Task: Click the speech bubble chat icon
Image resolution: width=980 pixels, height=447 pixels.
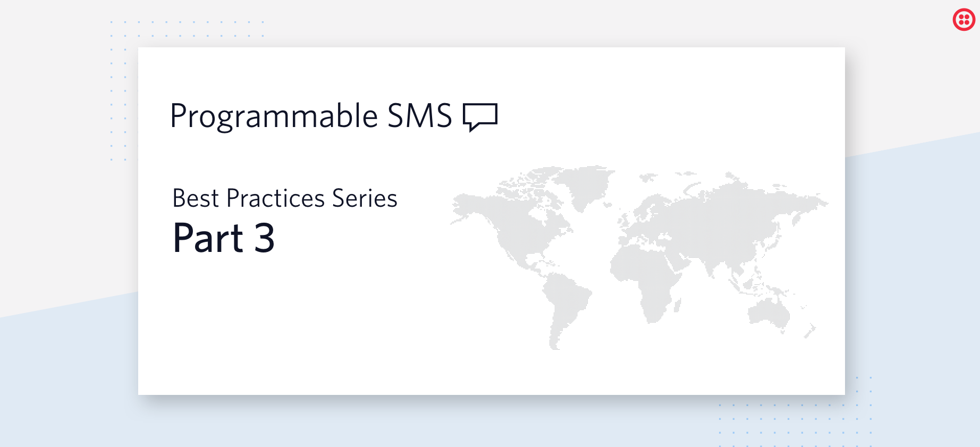Action: coord(480,116)
